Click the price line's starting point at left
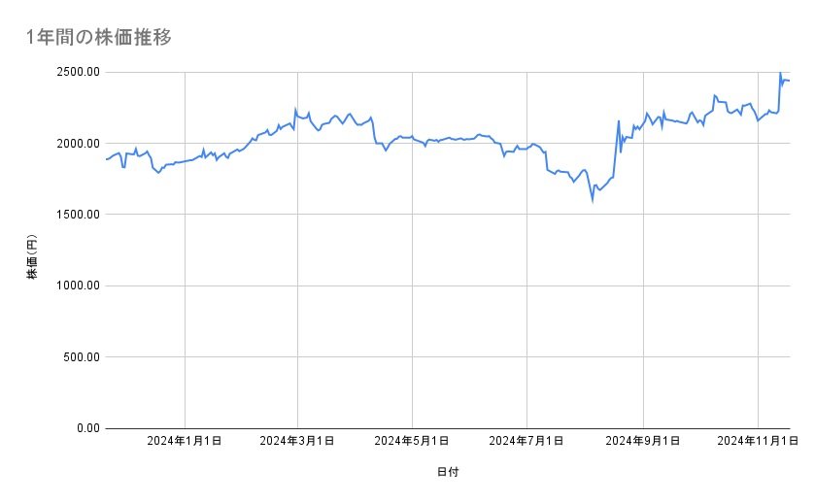Viewport: 815px width, 504px height. click(x=106, y=159)
